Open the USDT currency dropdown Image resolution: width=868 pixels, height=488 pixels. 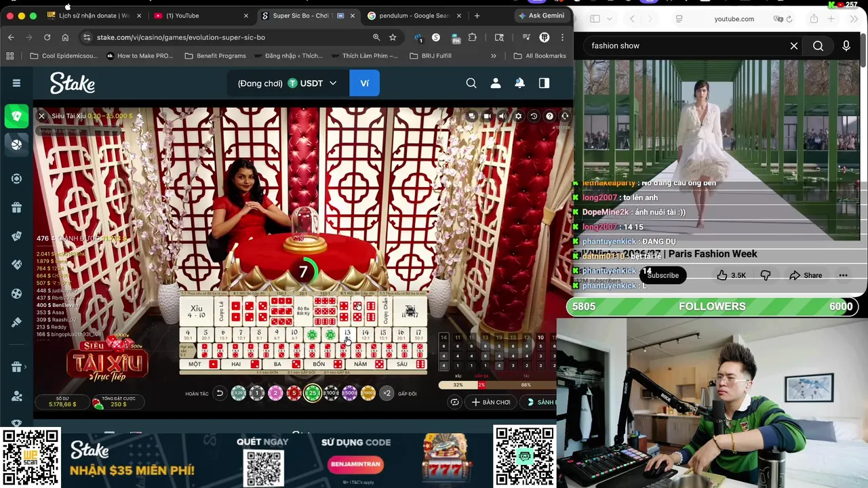(313, 83)
